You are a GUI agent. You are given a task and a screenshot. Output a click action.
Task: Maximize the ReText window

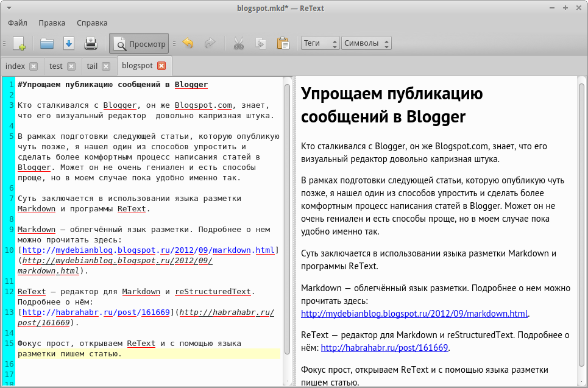pos(565,8)
